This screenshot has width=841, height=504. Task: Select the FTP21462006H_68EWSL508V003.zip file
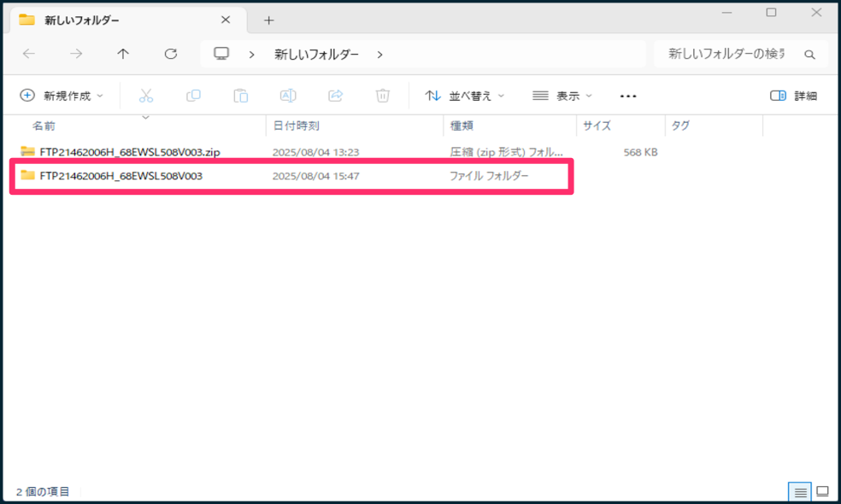(130, 152)
